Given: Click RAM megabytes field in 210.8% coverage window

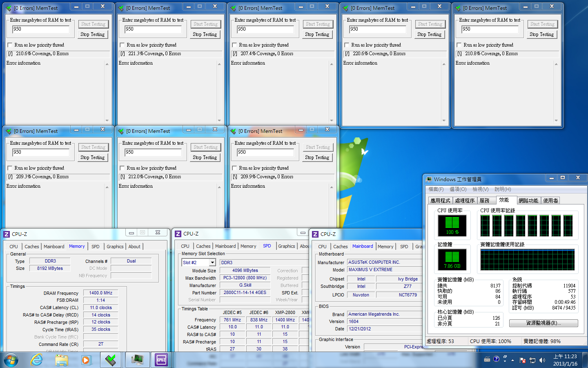Looking at the screenshot, I should [490, 29].
